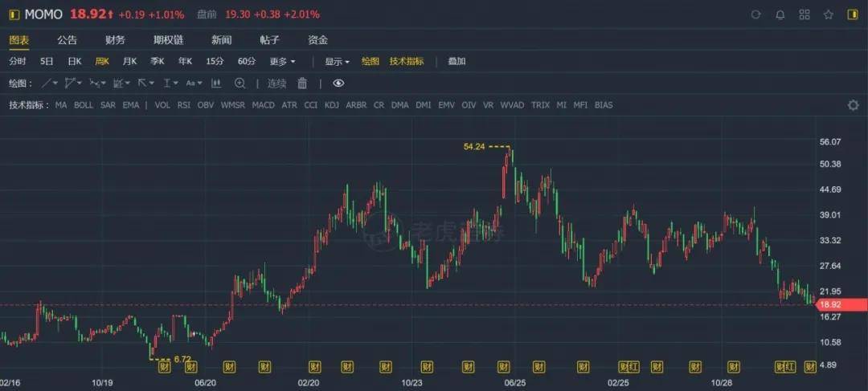Screen dimensions: 868x391
Task: Open the 期权链 tab
Action: pyautogui.click(x=168, y=40)
